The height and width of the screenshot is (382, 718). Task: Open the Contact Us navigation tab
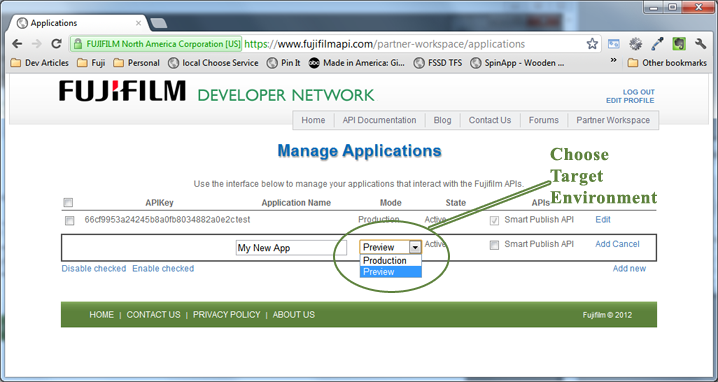[490, 120]
